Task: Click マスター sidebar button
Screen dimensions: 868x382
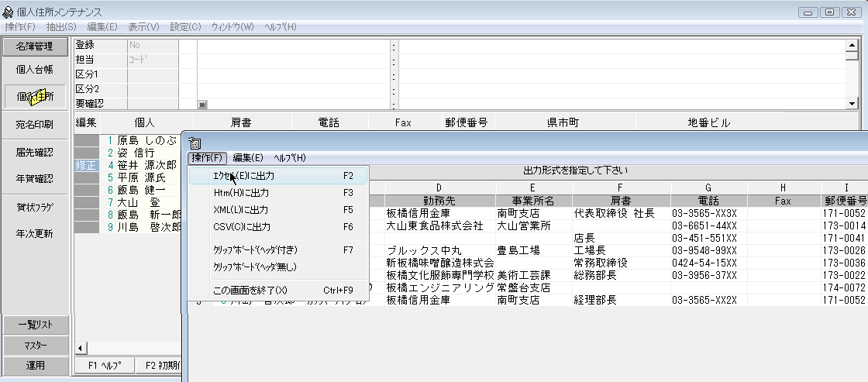Action: [x=36, y=346]
